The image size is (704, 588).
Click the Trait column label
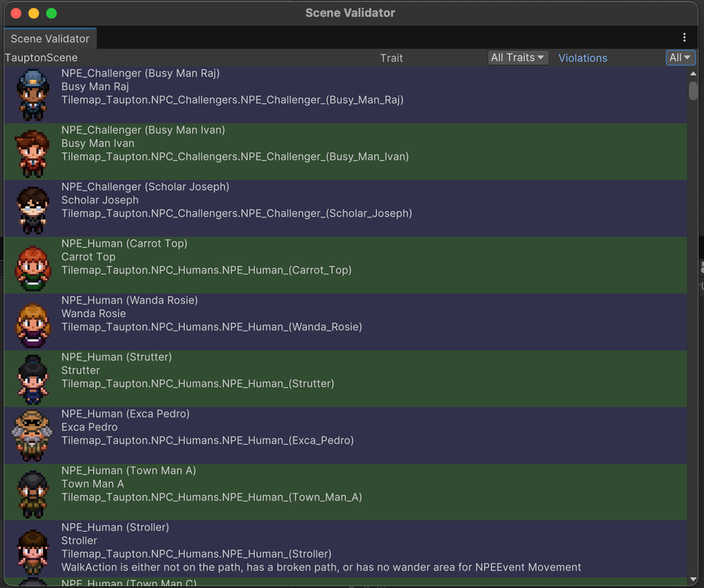coord(391,58)
